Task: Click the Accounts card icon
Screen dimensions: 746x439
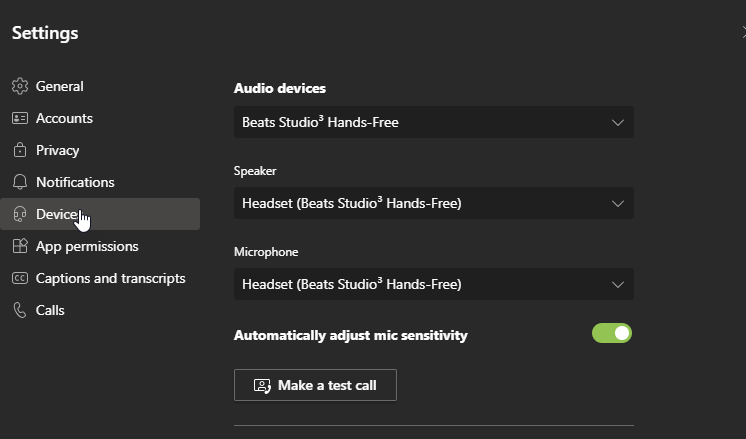Action: [x=20, y=119]
